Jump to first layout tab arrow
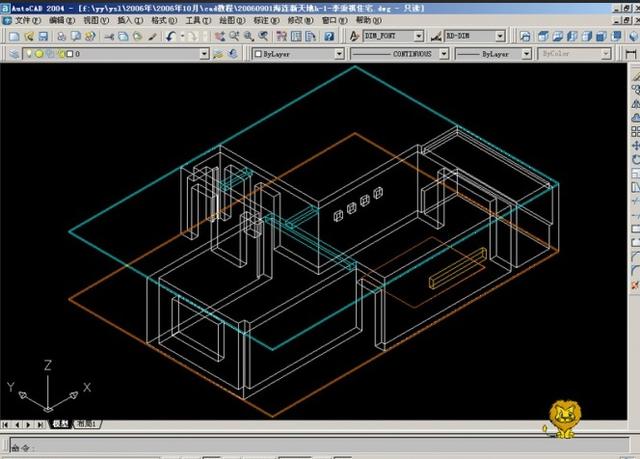The height and width of the screenshot is (459, 640). [6, 425]
